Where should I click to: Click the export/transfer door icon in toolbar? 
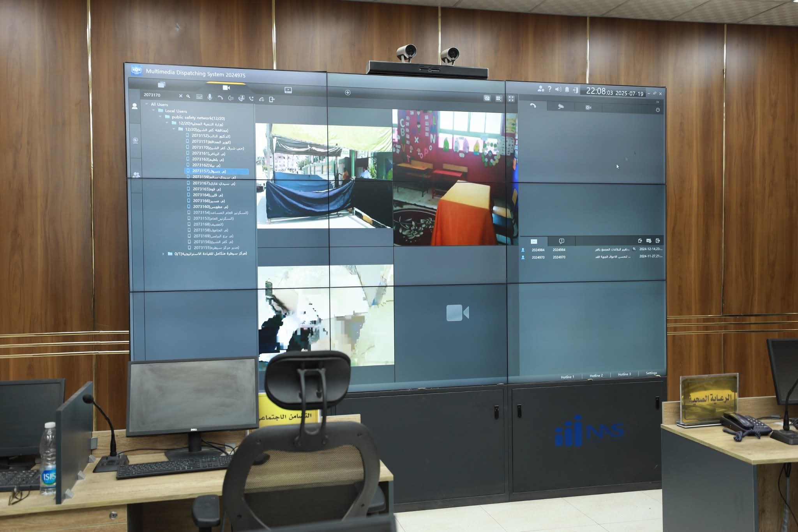pos(272,99)
